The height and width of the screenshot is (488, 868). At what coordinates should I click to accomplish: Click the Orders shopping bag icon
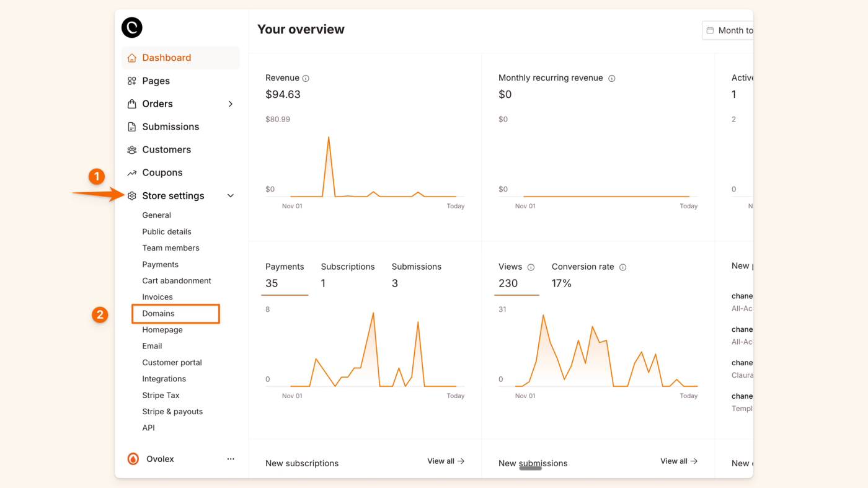(131, 104)
